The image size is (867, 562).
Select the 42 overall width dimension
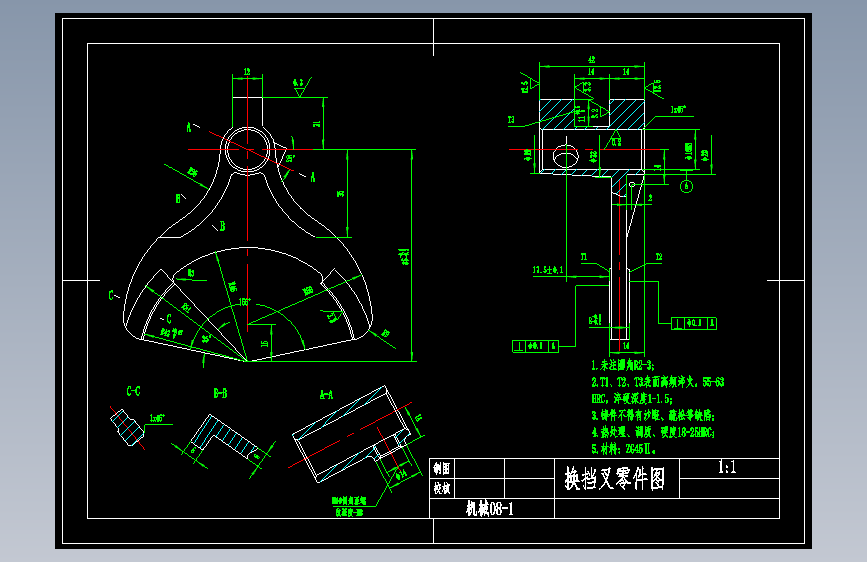click(x=592, y=60)
